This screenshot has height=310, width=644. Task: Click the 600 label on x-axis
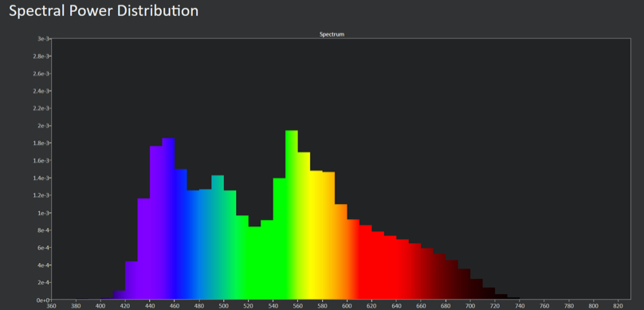[347, 306]
